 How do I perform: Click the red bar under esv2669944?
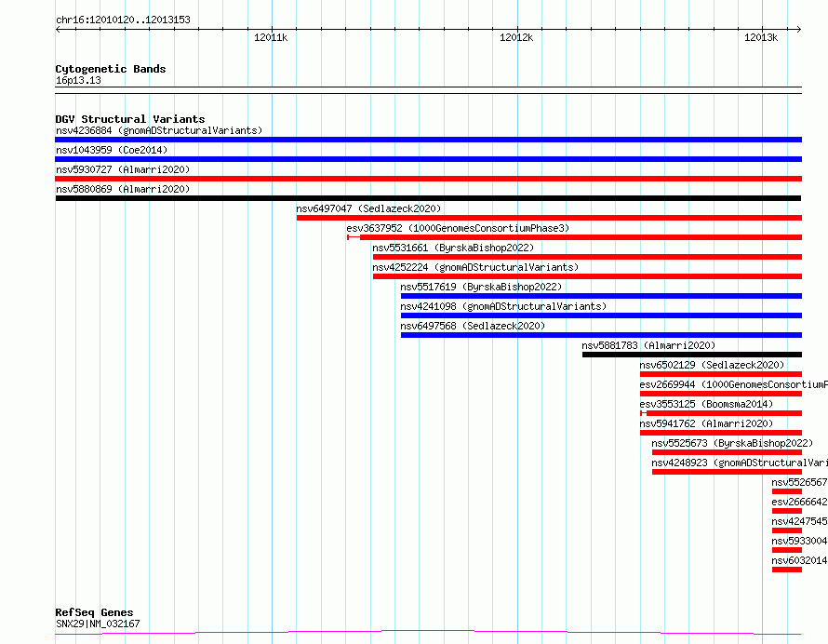tap(721, 394)
